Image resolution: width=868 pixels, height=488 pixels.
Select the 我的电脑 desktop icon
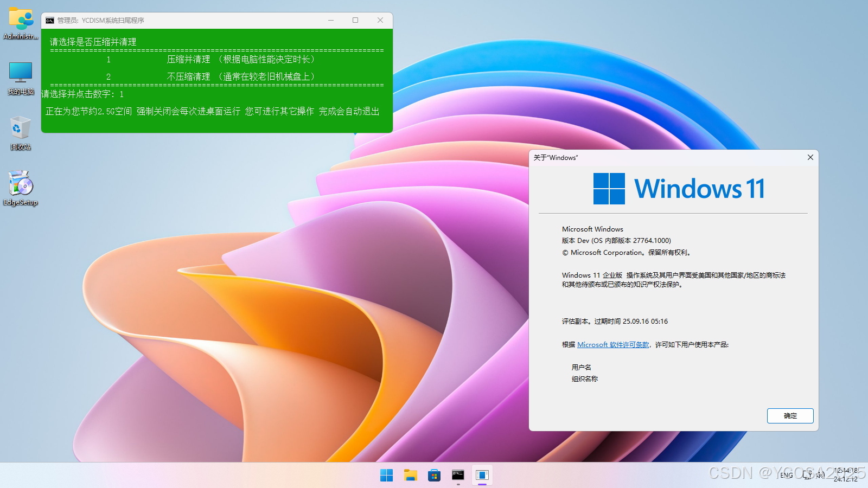[21, 78]
